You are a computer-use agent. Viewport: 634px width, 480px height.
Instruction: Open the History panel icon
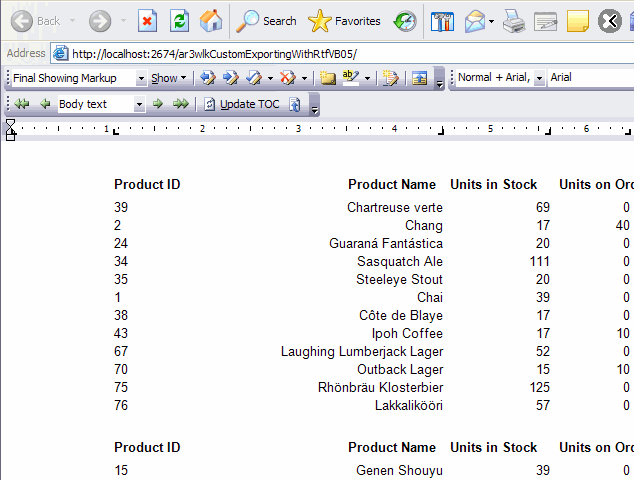405,21
